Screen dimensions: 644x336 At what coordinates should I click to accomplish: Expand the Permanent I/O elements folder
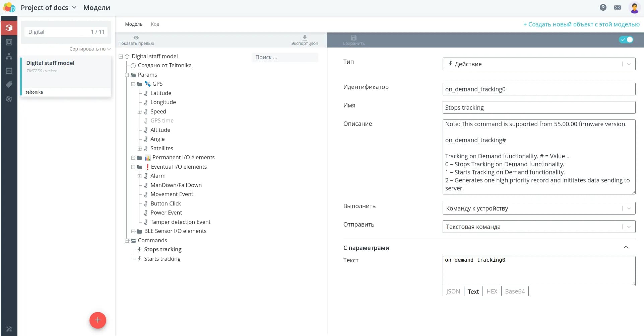coord(133,158)
